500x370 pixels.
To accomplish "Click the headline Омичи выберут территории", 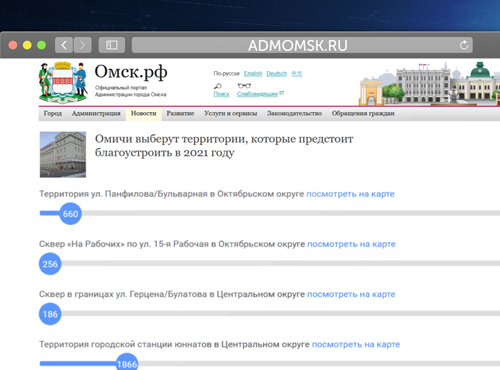I will [224, 146].
